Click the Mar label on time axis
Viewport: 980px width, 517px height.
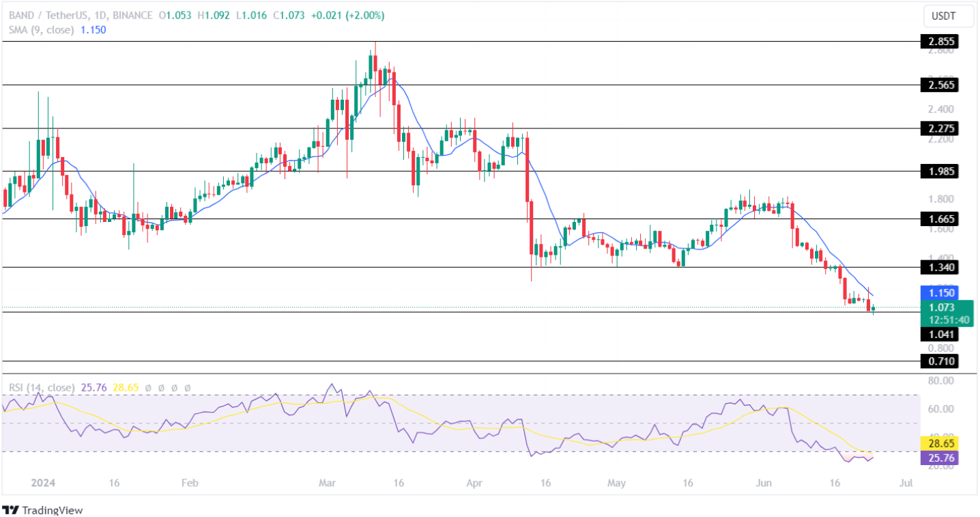pyautogui.click(x=326, y=483)
